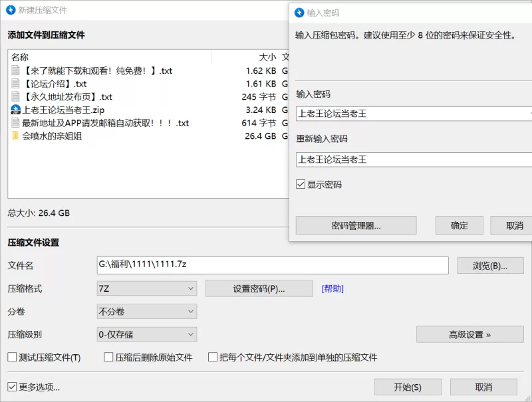Click the 文件名 path input field
The image size is (532, 402).
click(x=273, y=265)
